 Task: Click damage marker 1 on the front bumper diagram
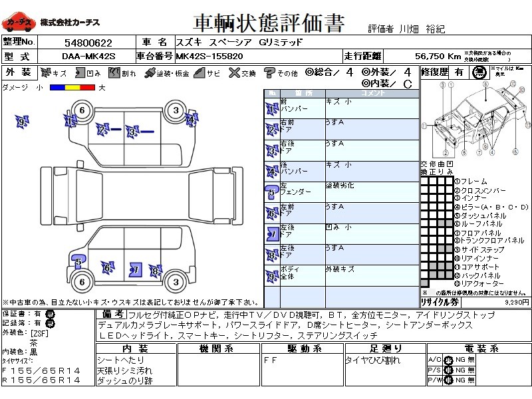point(70,121)
